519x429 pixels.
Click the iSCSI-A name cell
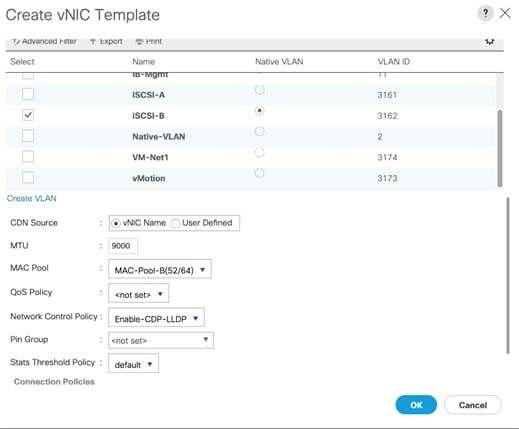[x=148, y=95]
